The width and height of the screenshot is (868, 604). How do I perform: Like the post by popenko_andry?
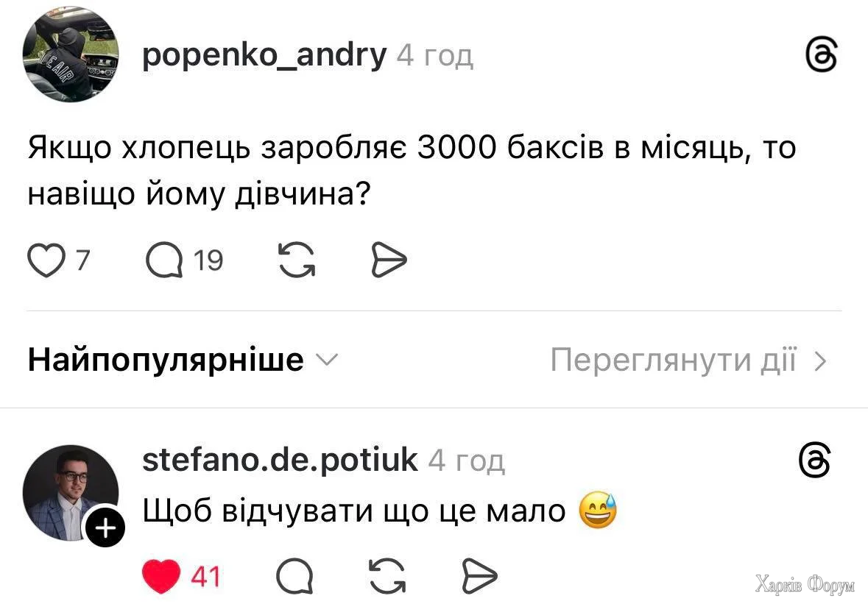tap(46, 260)
